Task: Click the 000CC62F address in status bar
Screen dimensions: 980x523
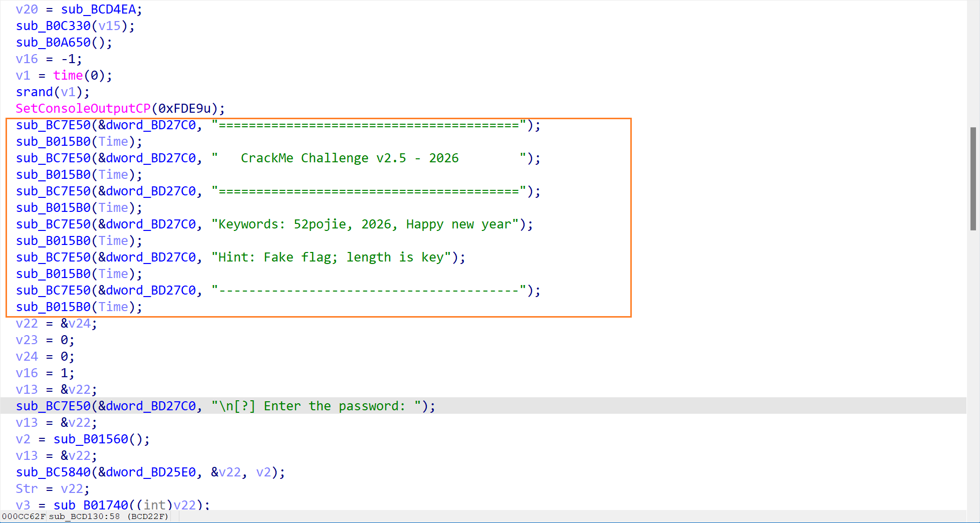Action: [x=23, y=516]
